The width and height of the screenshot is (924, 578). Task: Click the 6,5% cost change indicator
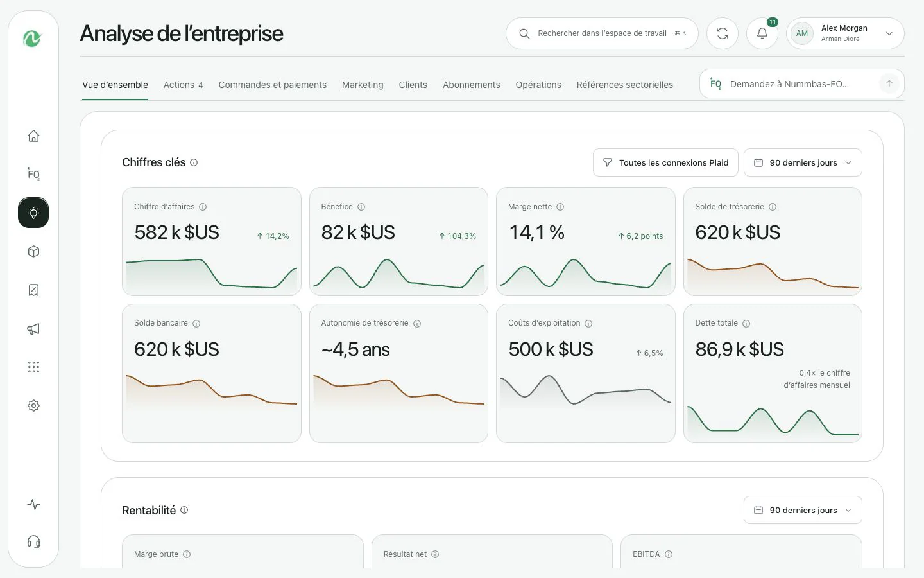coord(649,353)
